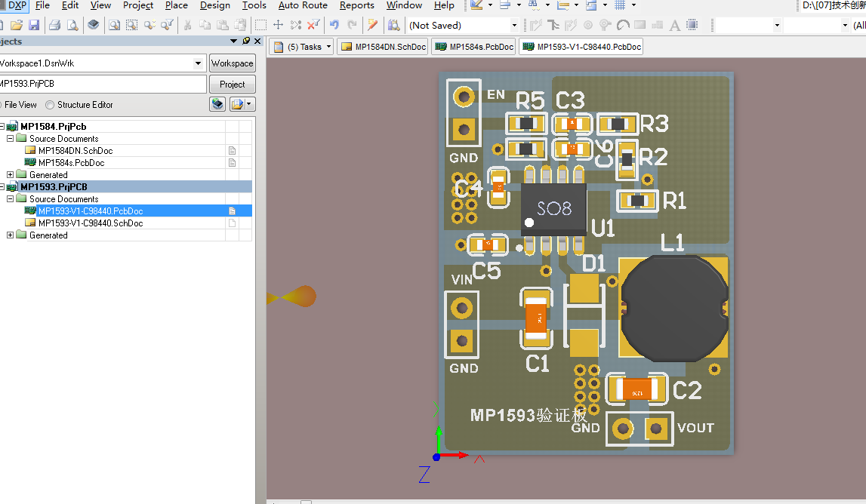Click the SO8 chip U1 on the board

pyautogui.click(x=553, y=209)
